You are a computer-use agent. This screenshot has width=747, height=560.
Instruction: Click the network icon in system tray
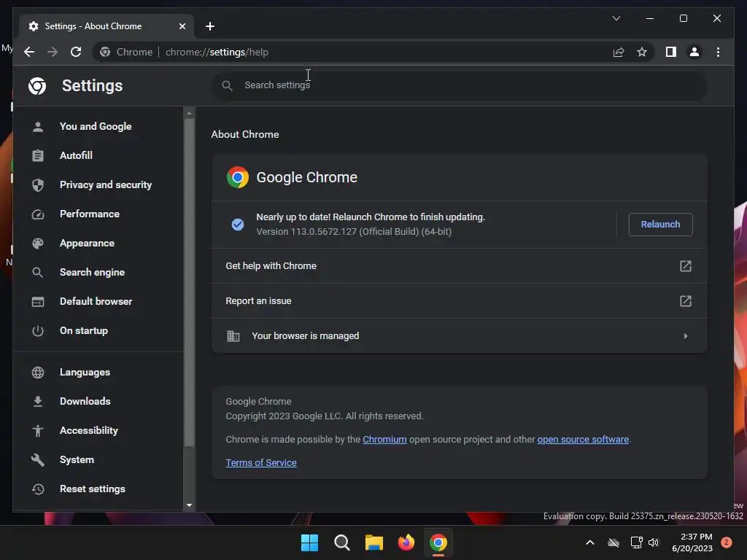[636, 542]
